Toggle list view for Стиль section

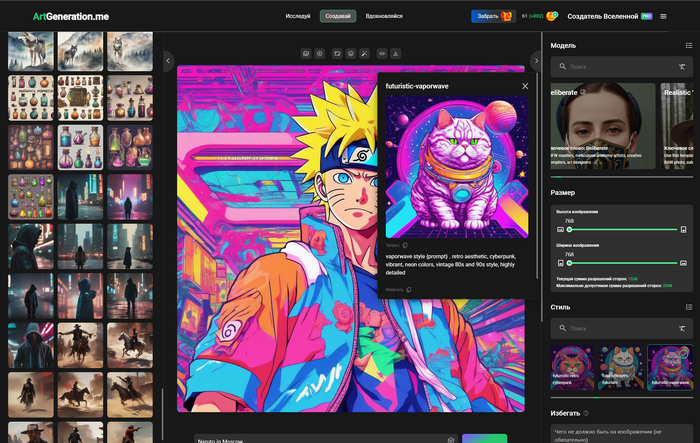click(689, 307)
